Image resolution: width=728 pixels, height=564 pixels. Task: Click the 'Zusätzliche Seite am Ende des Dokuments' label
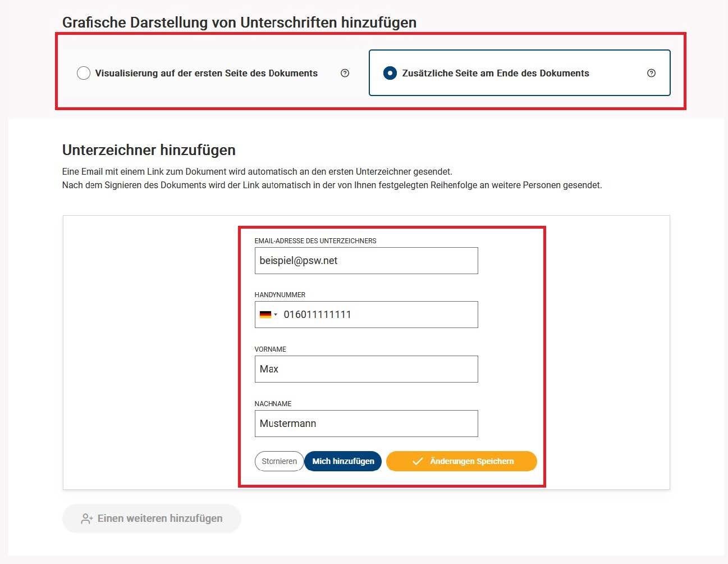pyautogui.click(x=496, y=73)
